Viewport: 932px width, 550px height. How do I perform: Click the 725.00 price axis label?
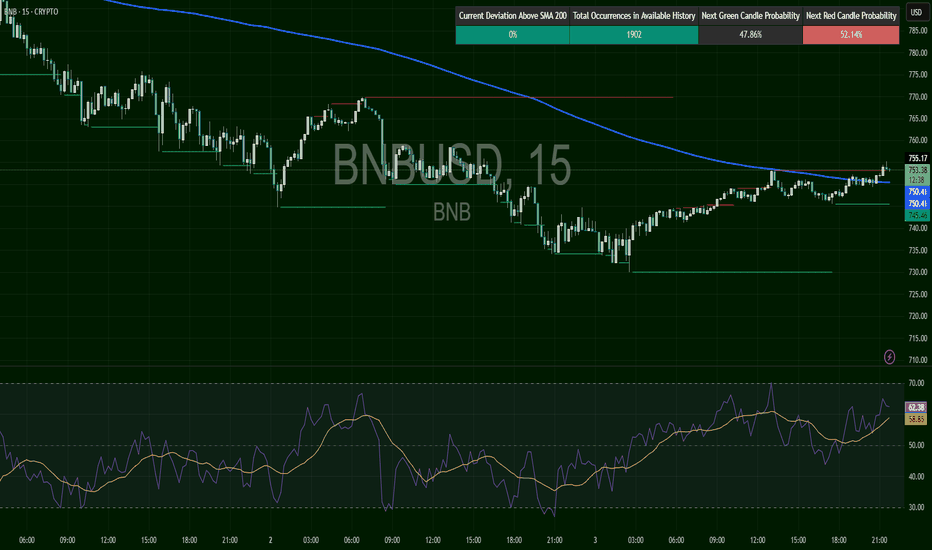pos(917,294)
